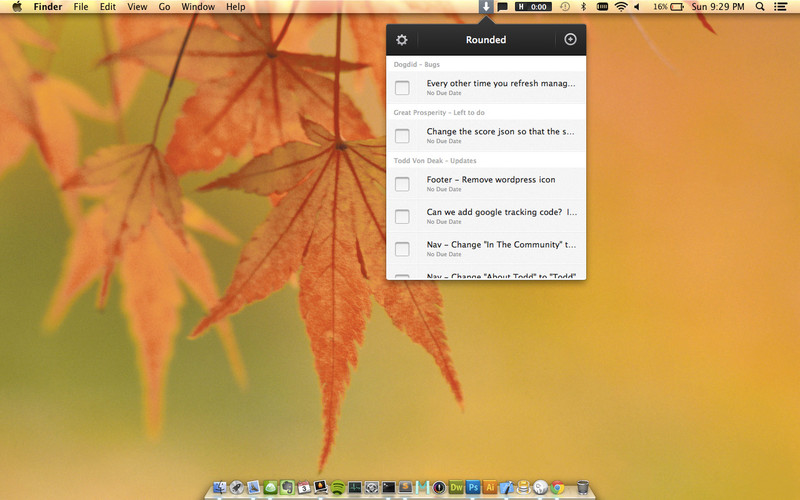Viewport: 800px width, 500px height.
Task: Open the Wi-Fi status menu
Action: [621, 7]
